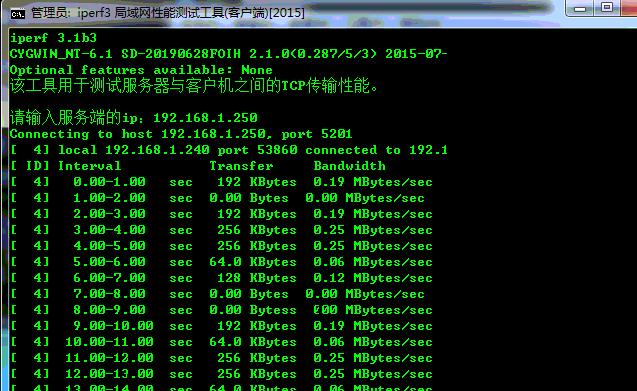Click the '12.00-13.00' interval row
The image size is (637, 391).
[x=221, y=374]
